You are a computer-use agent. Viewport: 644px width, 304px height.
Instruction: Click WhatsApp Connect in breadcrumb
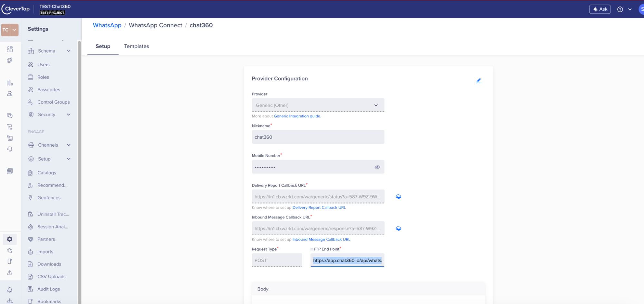pyautogui.click(x=155, y=25)
